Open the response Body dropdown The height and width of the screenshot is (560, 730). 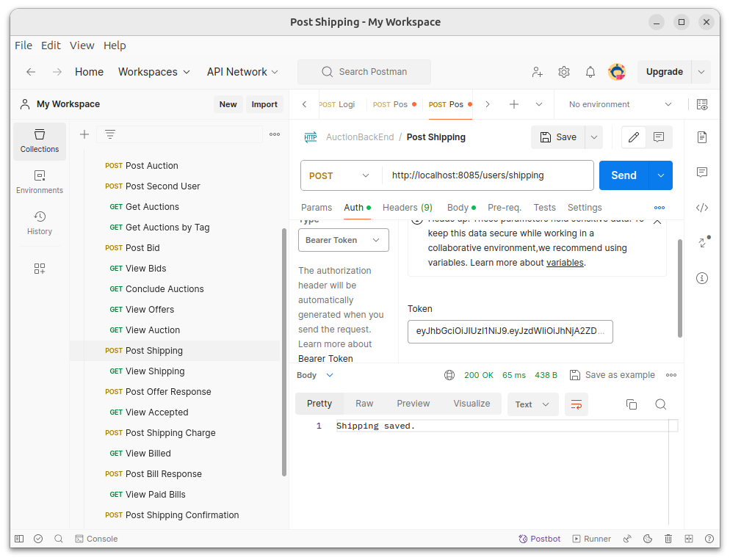click(315, 375)
